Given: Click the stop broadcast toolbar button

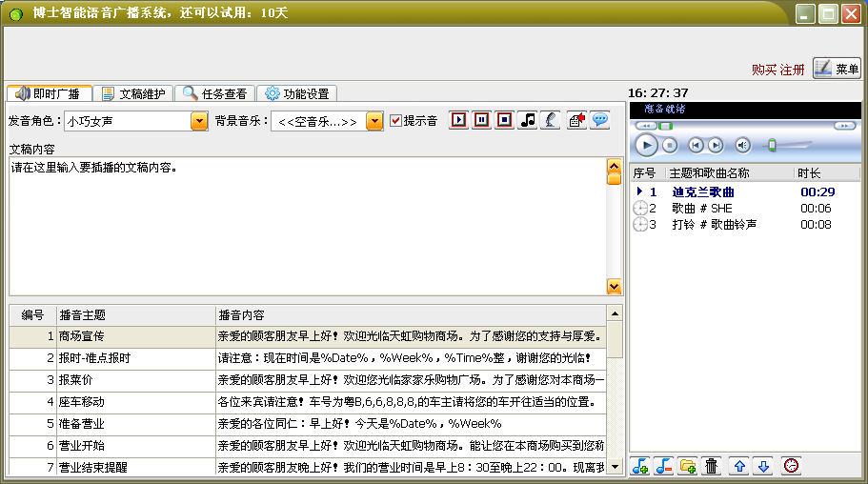Looking at the screenshot, I should [504, 120].
